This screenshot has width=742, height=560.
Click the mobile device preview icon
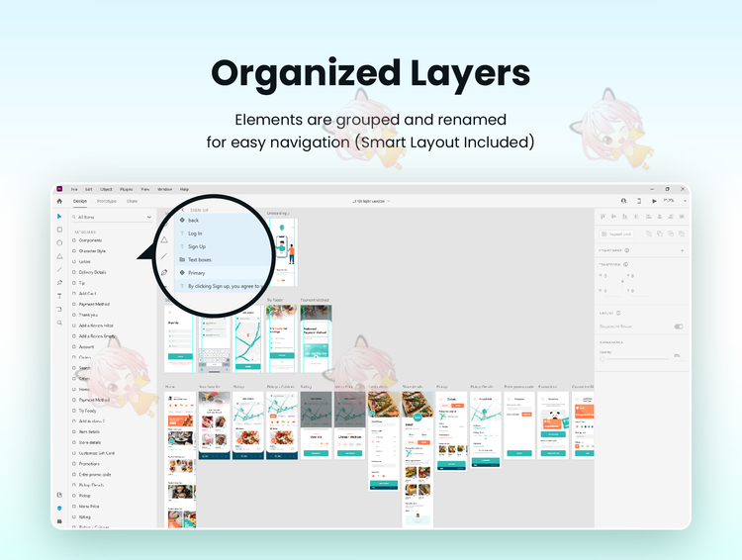coord(639,201)
